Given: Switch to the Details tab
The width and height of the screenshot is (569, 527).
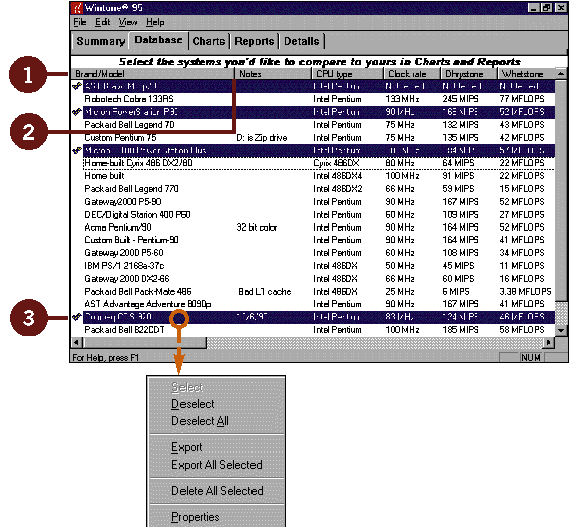Looking at the screenshot, I should point(302,41).
